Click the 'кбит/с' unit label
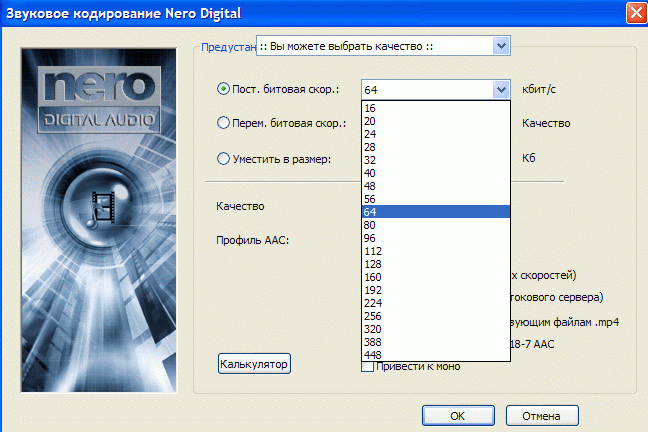 (x=539, y=89)
